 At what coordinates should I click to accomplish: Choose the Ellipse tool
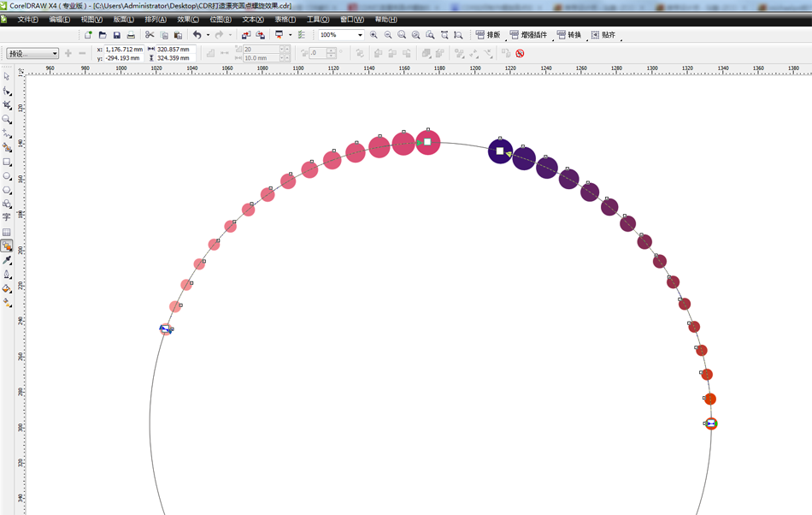point(7,176)
